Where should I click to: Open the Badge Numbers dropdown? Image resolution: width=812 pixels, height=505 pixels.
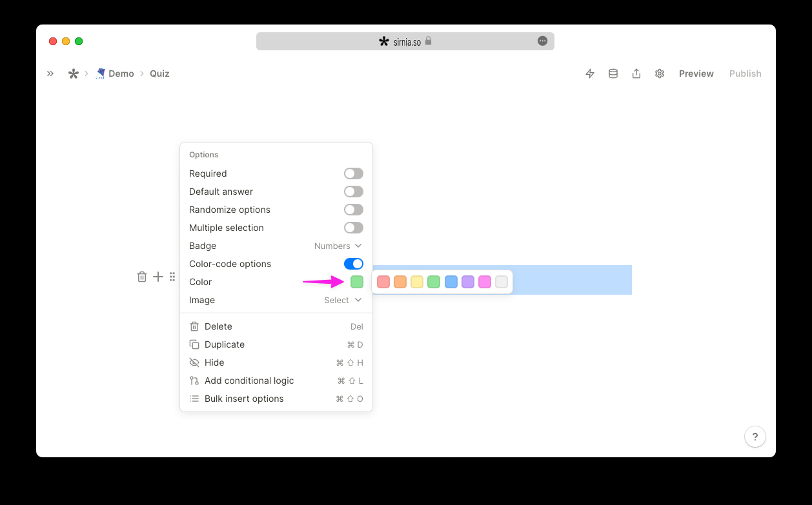click(338, 246)
